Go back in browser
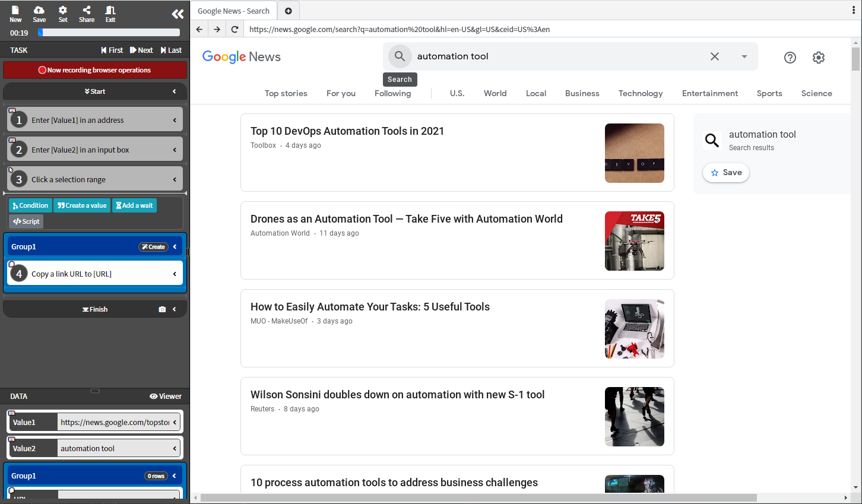Image resolution: width=862 pixels, height=504 pixels. pos(199,29)
